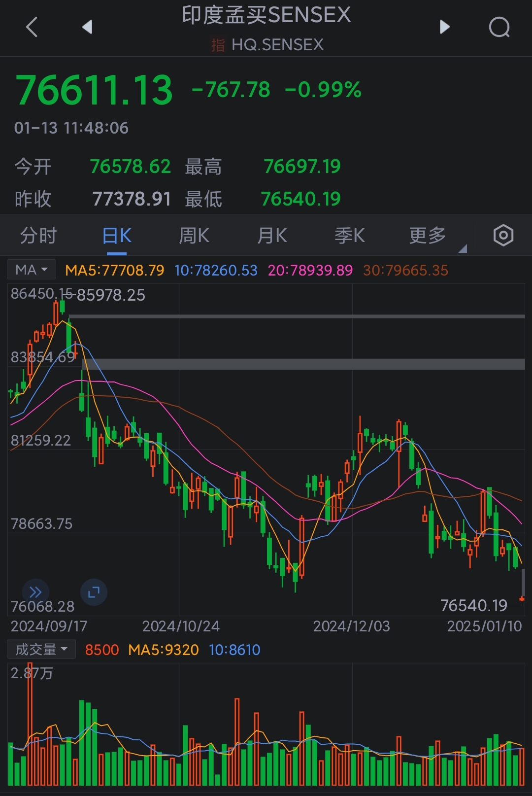
Task: Go to previous index with left triangle
Action: tap(87, 27)
